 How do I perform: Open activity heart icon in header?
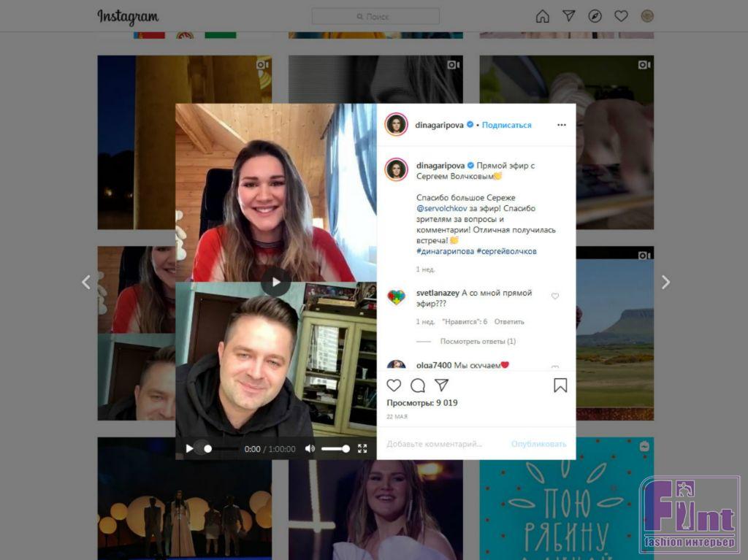click(x=621, y=16)
